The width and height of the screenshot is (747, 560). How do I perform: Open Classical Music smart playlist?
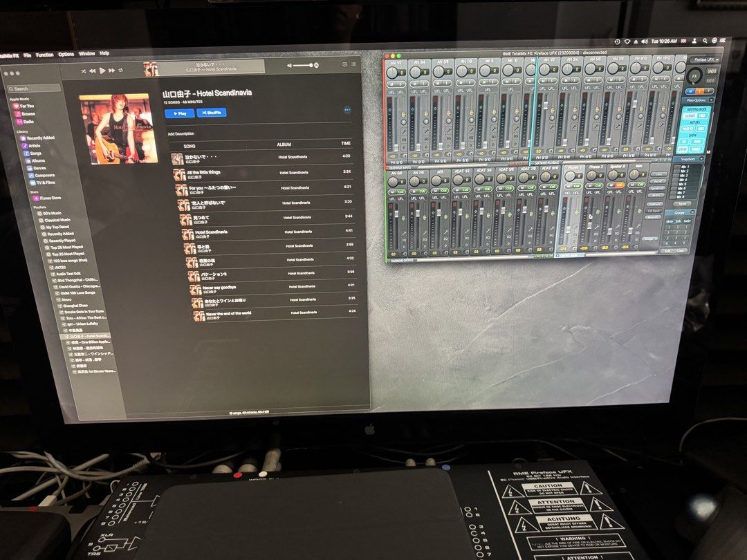click(x=53, y=220)
